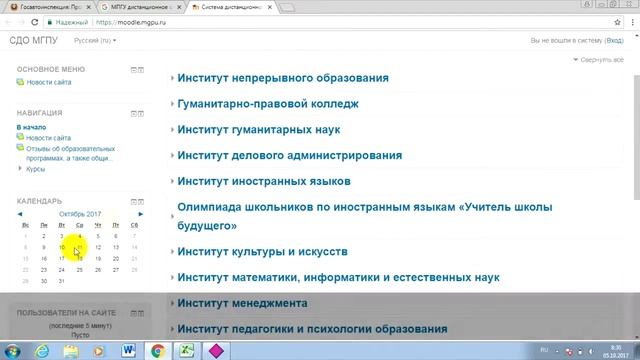The width and height of the screenshot is (640, 360).
Task: Select October 12 in the calendar
Action: click(98, 247)
